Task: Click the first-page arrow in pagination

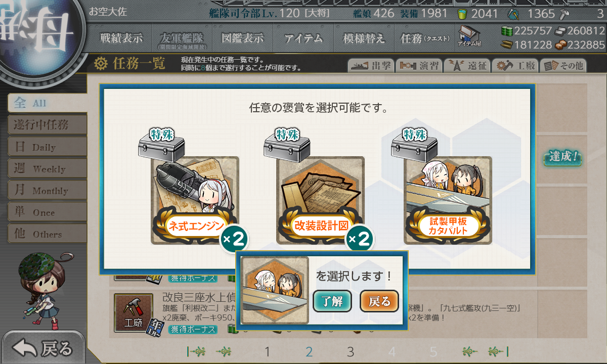Action: coord(196,351)
